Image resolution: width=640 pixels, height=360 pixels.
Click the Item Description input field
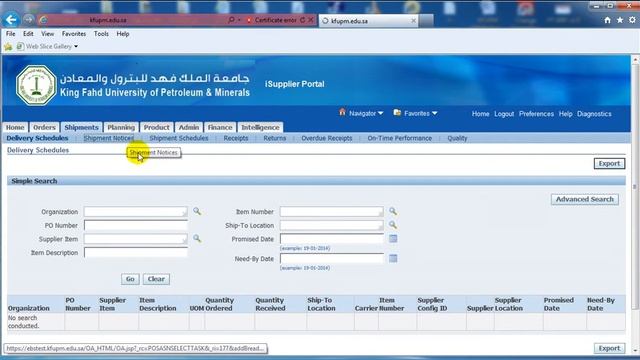[136, 253]
